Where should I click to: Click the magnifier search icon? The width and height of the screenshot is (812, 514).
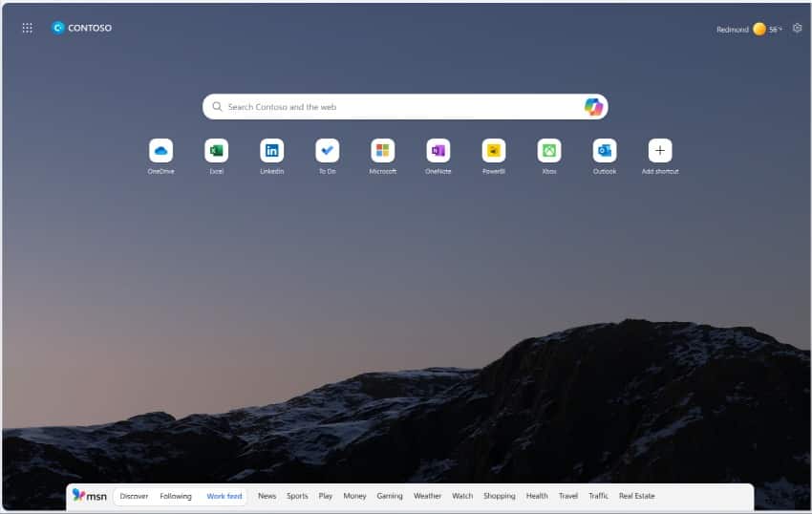click(217, 107)
